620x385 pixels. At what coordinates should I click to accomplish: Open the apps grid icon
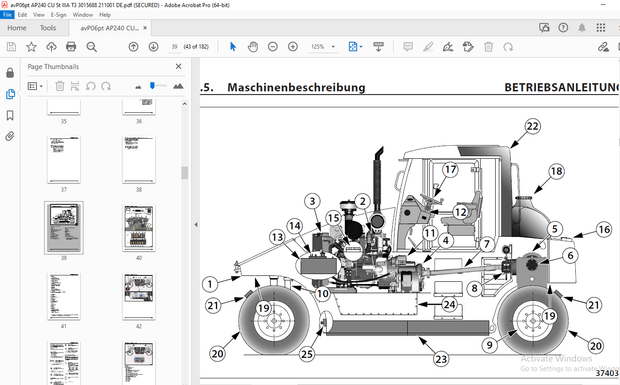(601, 28)
